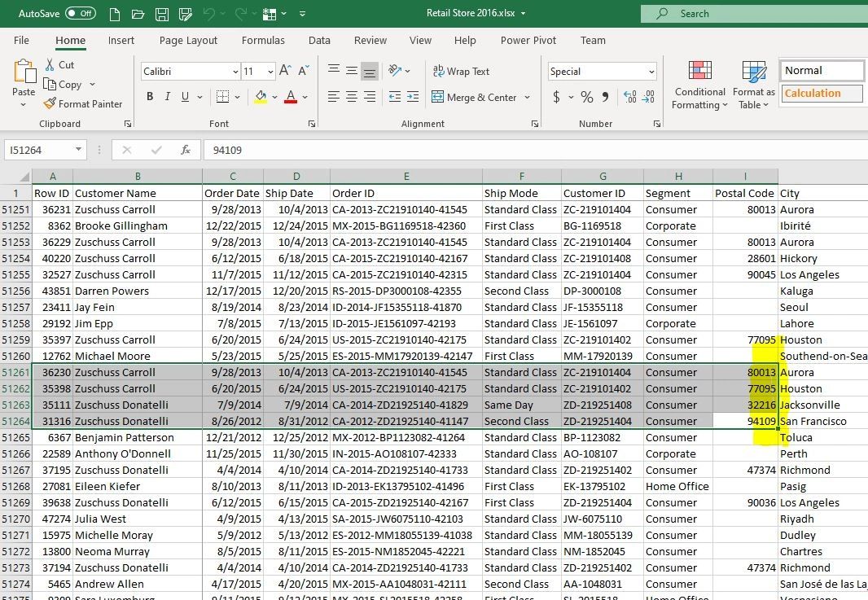Switch to the Power Pivot tab
Image resolution: width=868 pixels, height=600 pixels.
(x=528, y=41)
